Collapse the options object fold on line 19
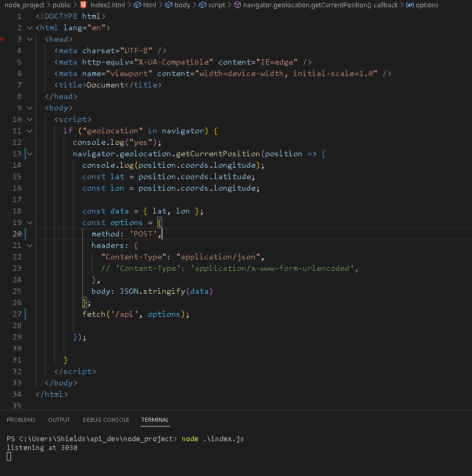Viewport: 472px width, 476px height. click(30, 223)
